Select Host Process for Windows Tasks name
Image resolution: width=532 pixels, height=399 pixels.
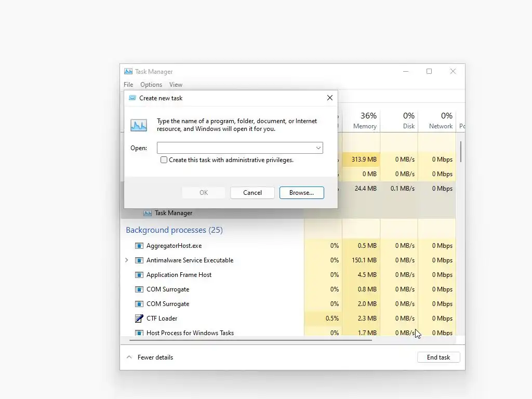[190, 333]
